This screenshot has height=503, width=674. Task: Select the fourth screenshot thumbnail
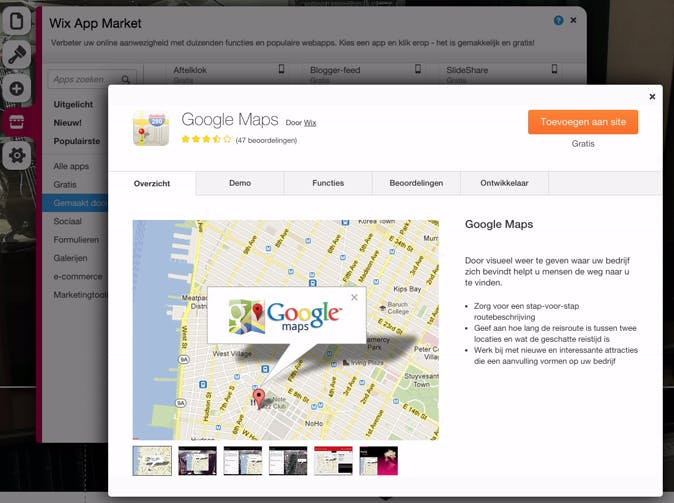288,460
